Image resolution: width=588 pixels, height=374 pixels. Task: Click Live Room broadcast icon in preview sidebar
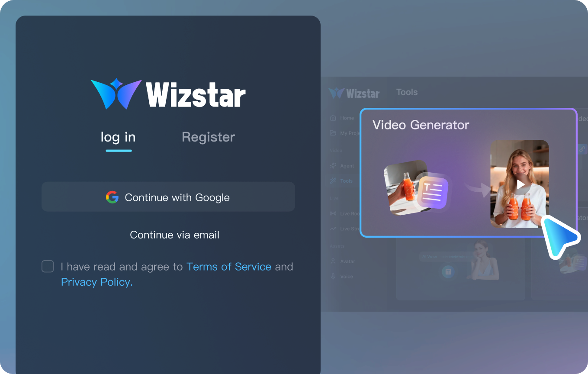(x=333, y=213)
